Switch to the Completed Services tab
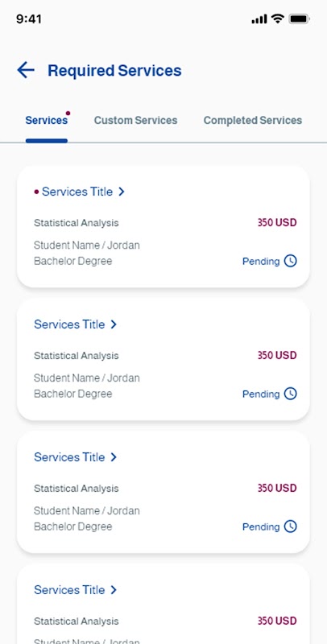Viewport: 327px width, 644px height. pos(253,120)
